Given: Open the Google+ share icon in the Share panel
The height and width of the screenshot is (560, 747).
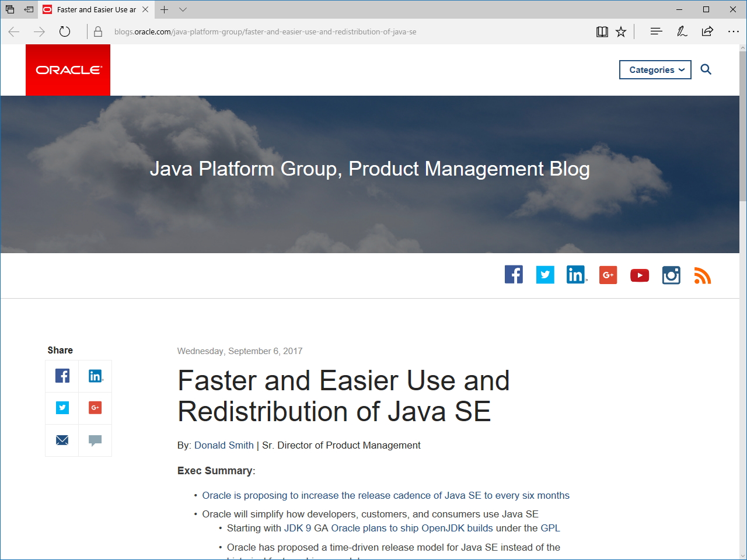Looking at the screenshot, I should point(95,408).
